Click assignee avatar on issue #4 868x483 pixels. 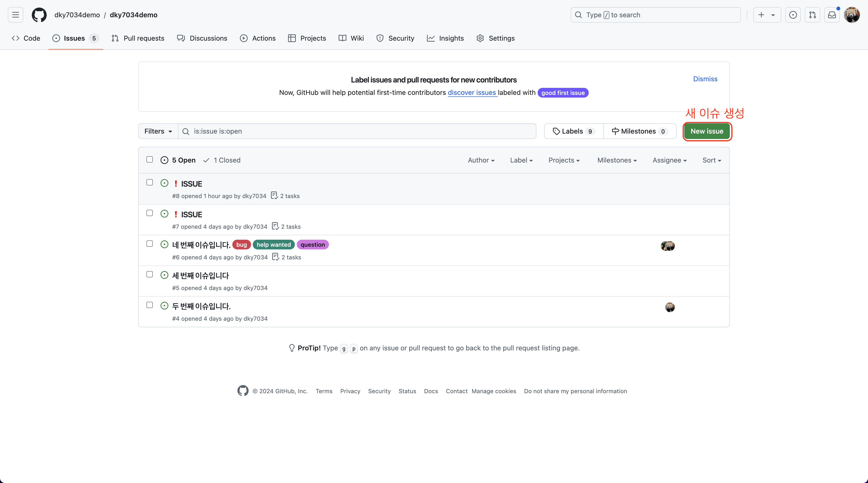click(x=670, y=307)
